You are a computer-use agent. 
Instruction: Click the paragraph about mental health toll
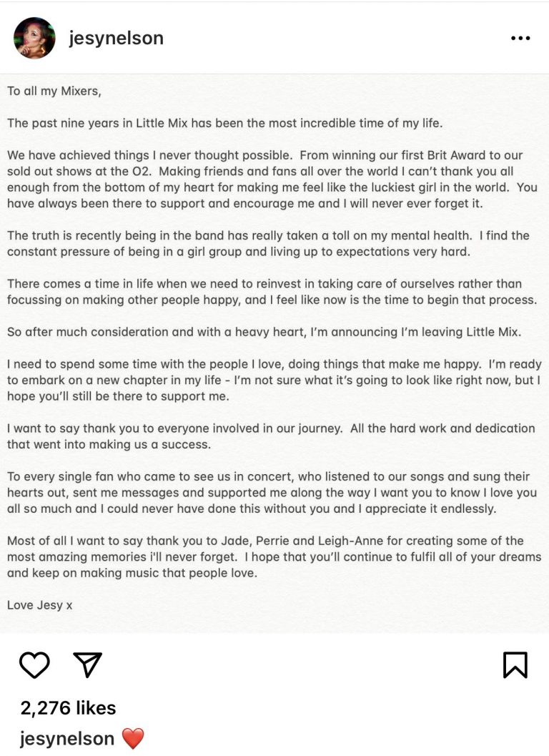pos(272,244)
